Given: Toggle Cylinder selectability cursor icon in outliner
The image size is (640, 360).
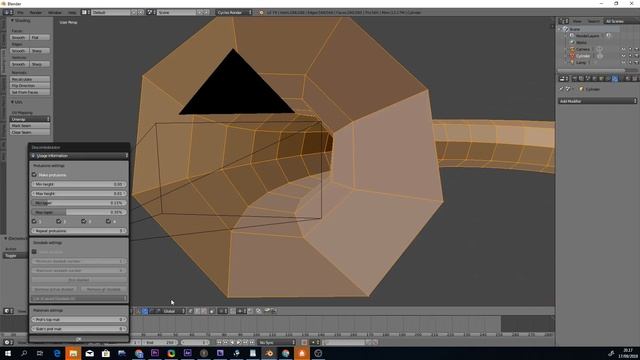Looking at the screenshot, I should point(630,56).
